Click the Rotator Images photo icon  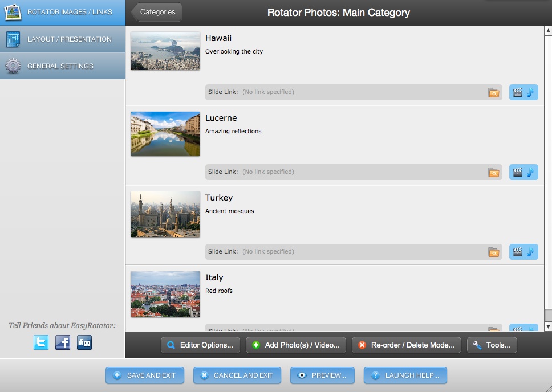pos(13,13)
